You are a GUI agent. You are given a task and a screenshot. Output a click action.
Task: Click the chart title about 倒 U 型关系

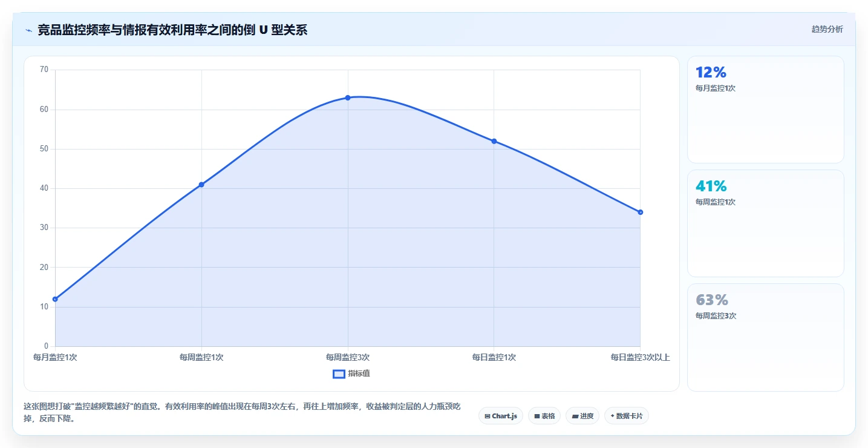click(x=172, y=30)
